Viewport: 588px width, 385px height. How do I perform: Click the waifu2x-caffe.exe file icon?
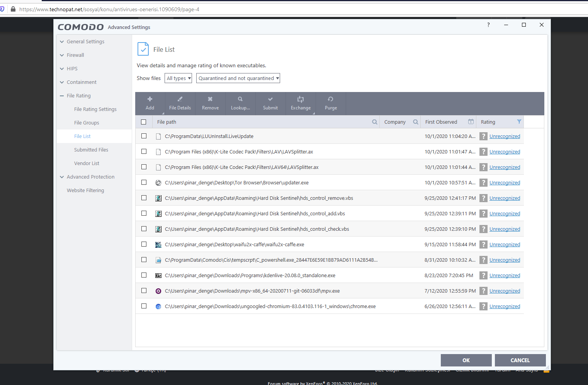[x=158, y=245]
